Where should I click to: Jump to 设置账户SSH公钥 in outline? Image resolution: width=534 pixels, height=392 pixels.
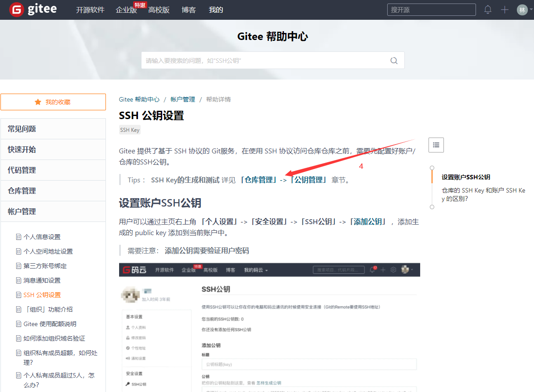[466, 177]
